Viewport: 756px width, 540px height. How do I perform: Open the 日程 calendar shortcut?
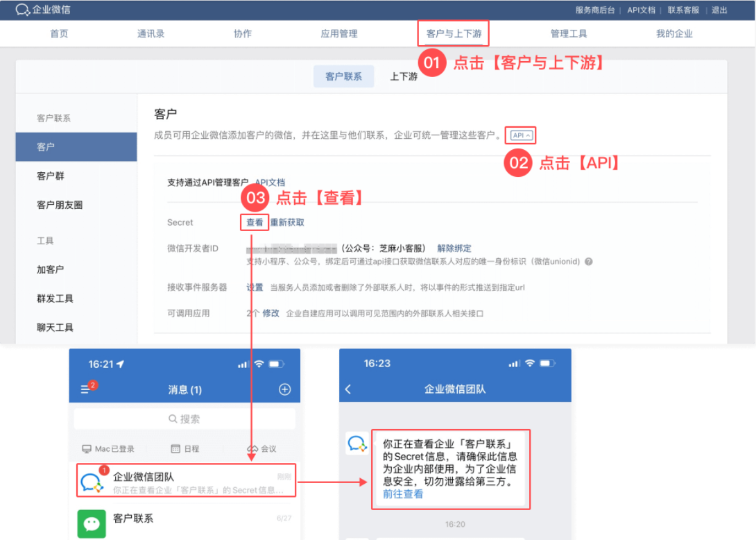point(185,449)
